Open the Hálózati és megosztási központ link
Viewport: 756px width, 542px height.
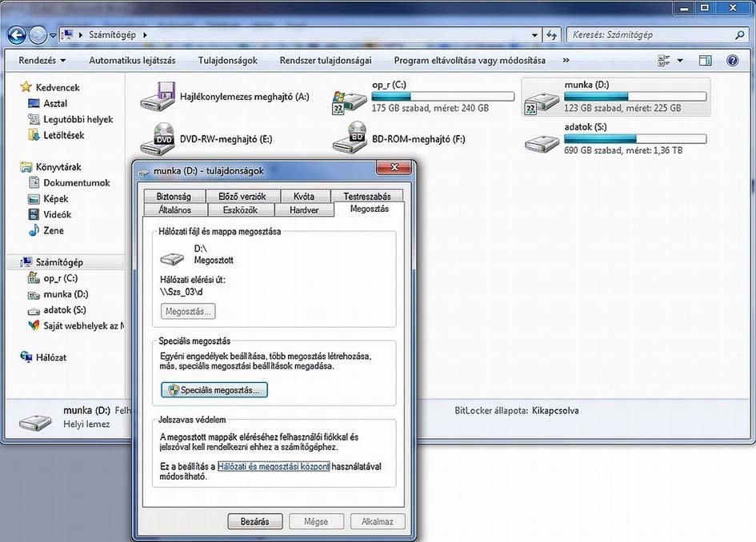274,466
